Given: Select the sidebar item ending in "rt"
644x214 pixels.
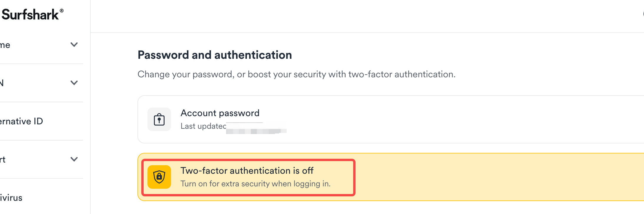Looking at the screenshot, I should (3, 159).
